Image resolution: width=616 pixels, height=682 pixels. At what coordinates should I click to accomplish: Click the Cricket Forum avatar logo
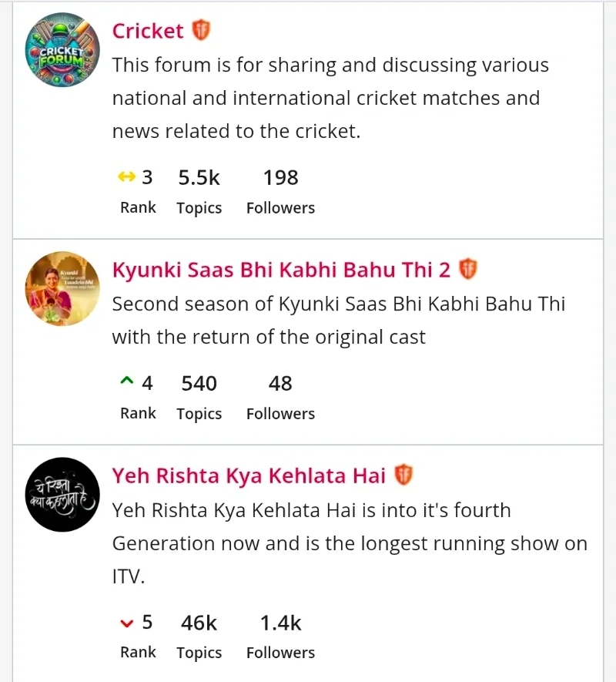click(x=62, y=49)
